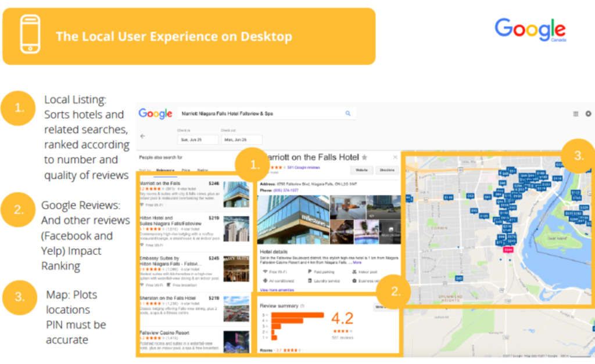Screen dimensions: 595x364
Task: Select the Indoor pool amenity icon
Action: click(353, 272)
